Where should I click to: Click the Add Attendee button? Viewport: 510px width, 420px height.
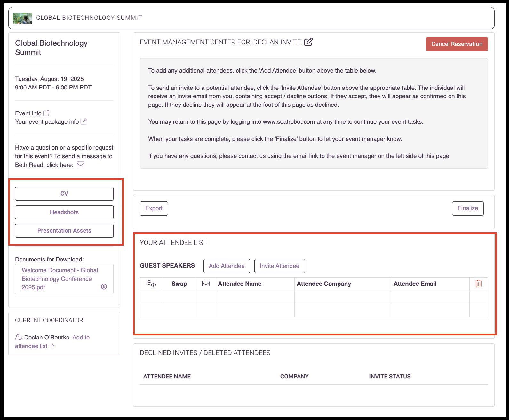pyautogui.click(x=227, y=266)
